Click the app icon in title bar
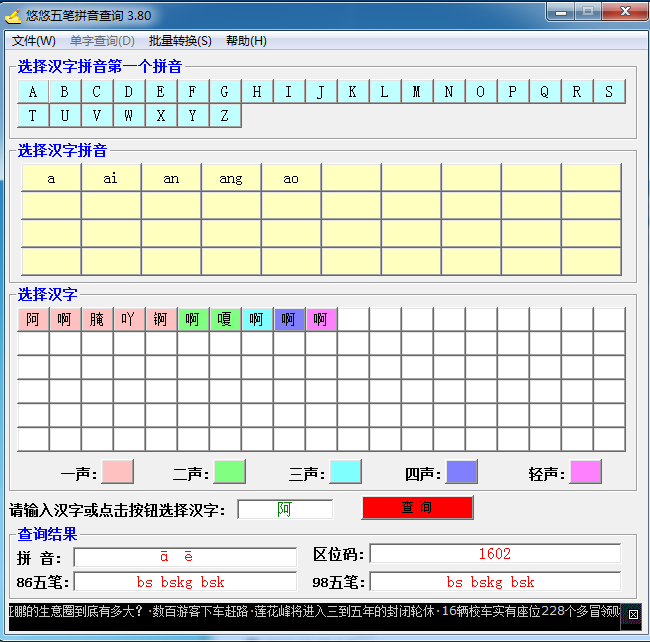Screen dimensions: 650x642 pyautogui.click(x=13, y=15)
